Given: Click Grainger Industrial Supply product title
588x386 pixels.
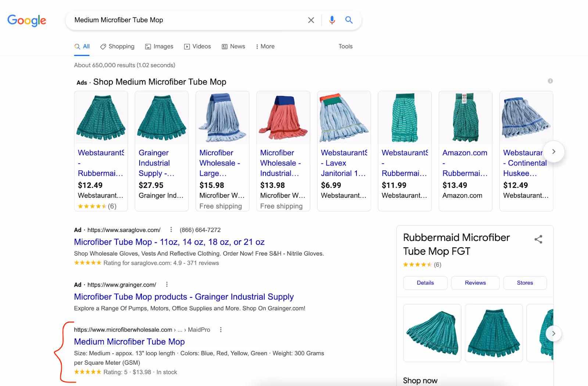Looking at the screenshot, I should pyautogui.click(x=156, y=163).
